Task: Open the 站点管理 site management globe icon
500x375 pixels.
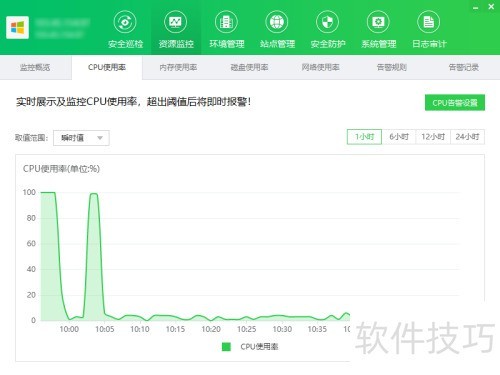Action: coord(277,22)
